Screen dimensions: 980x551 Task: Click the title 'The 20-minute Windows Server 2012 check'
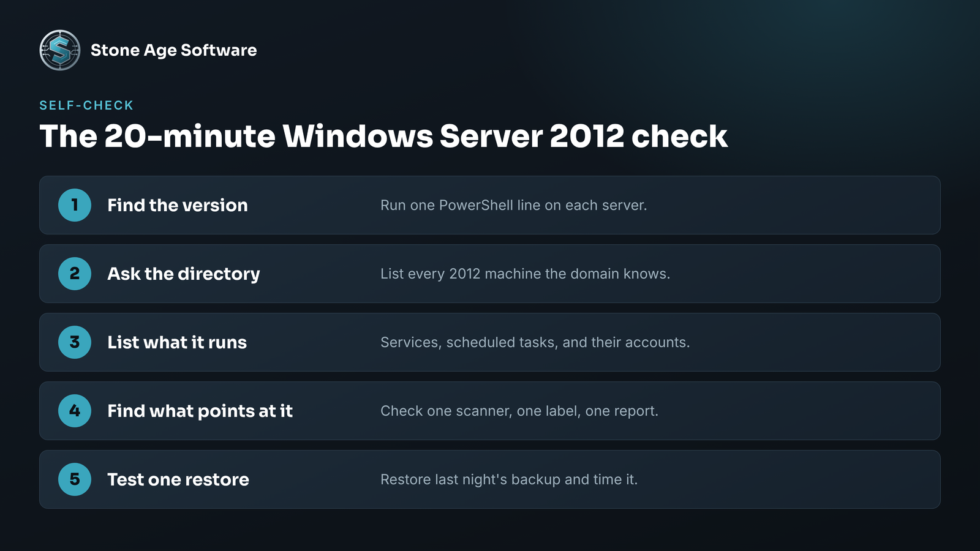point(383,136)
